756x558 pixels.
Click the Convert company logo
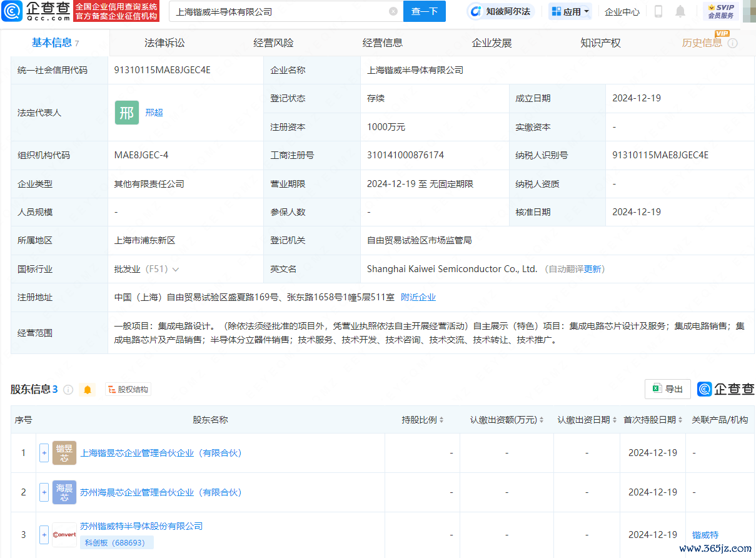pyautogui.click(x=64, y=535)
